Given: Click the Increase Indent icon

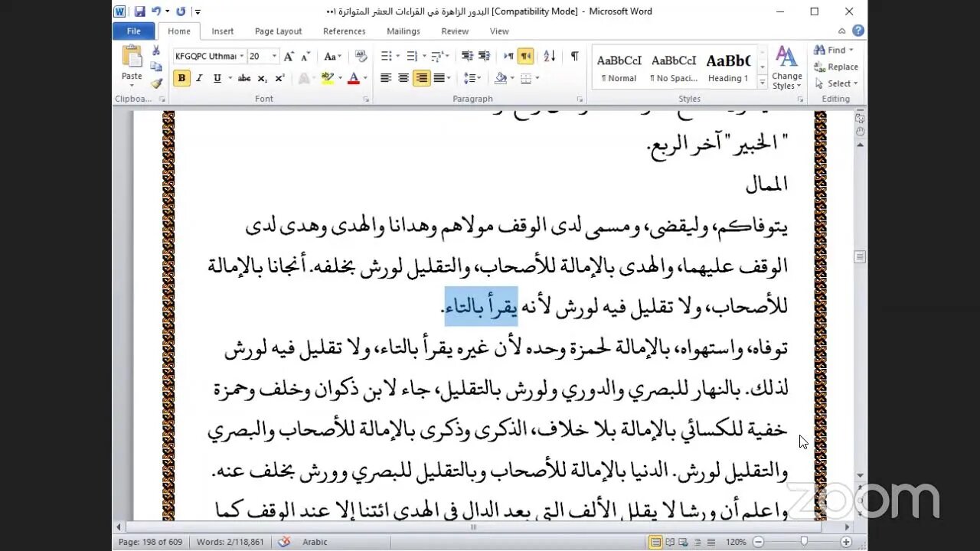Looking at the screenshot, I should 484,56.
